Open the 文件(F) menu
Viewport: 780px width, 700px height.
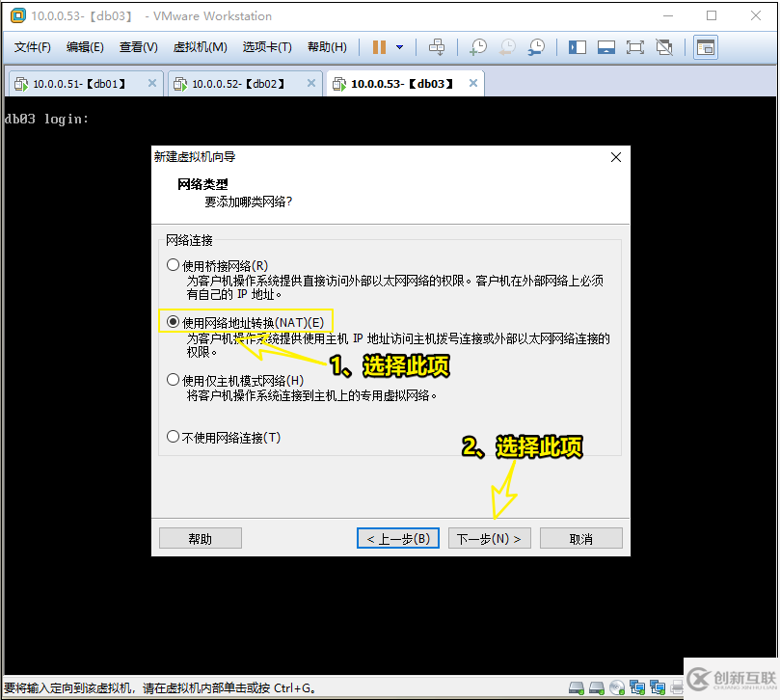point(33,47)
